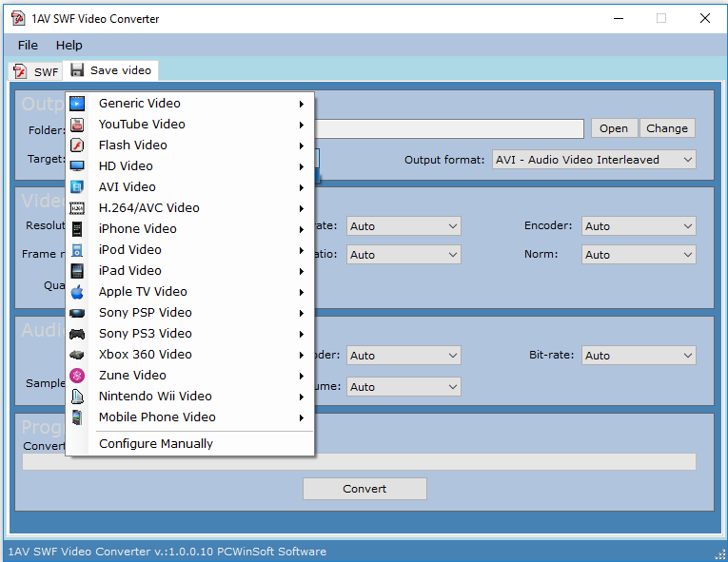This screenshot has height=562, width=728.
Task: Choose AVI Video from the menu
Action: (x=190, y=187)
